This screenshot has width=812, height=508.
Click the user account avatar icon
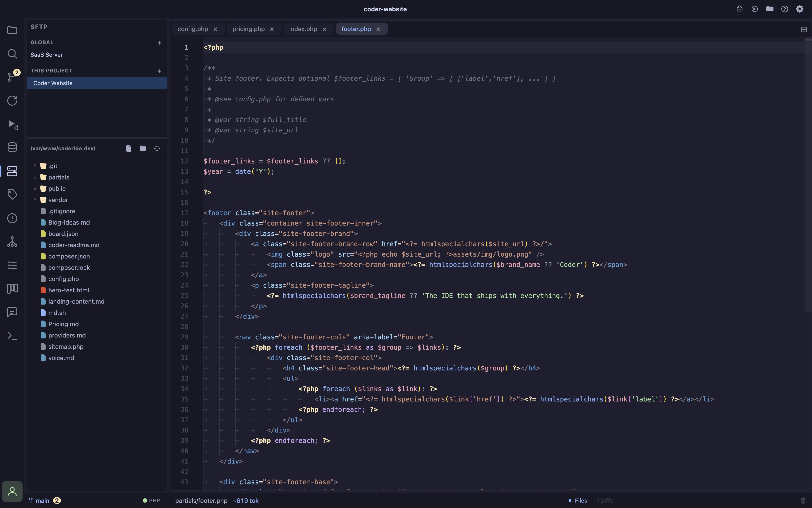point(12,492)
